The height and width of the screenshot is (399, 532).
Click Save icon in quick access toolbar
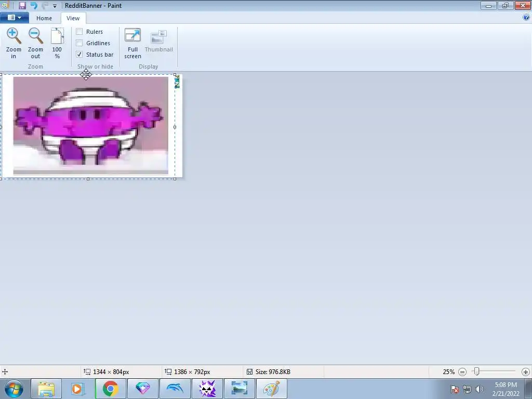[x=22, y=5]
